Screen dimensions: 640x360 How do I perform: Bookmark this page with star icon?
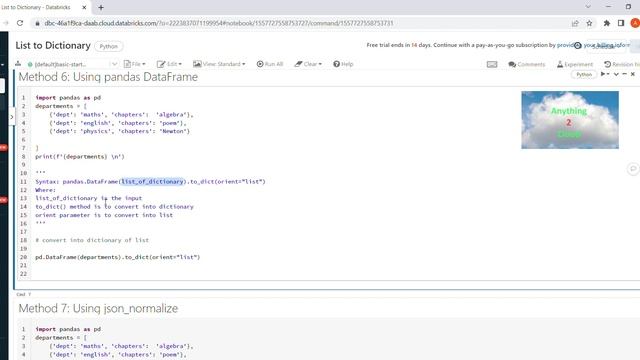589,23
